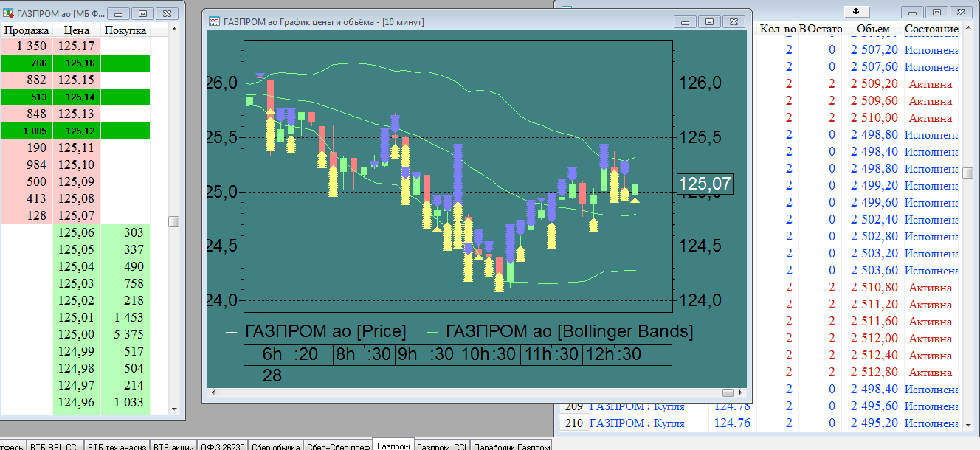The width and height of the screenshot is (980, 450).
Task: Select highlighted price 125,16 row
Action: [x=75, y=63]
